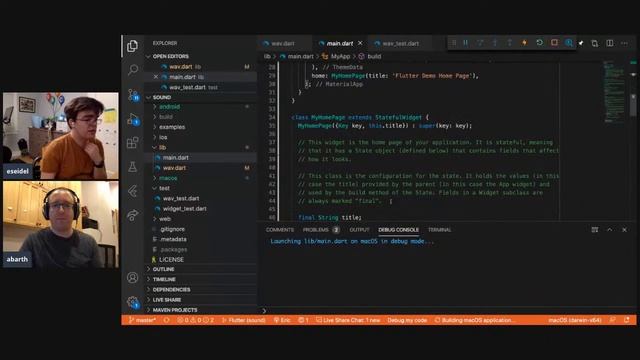Grab the debug toolbar drag handle
Viewport: 640px width, 360px height.
click(x=453, y=43)
